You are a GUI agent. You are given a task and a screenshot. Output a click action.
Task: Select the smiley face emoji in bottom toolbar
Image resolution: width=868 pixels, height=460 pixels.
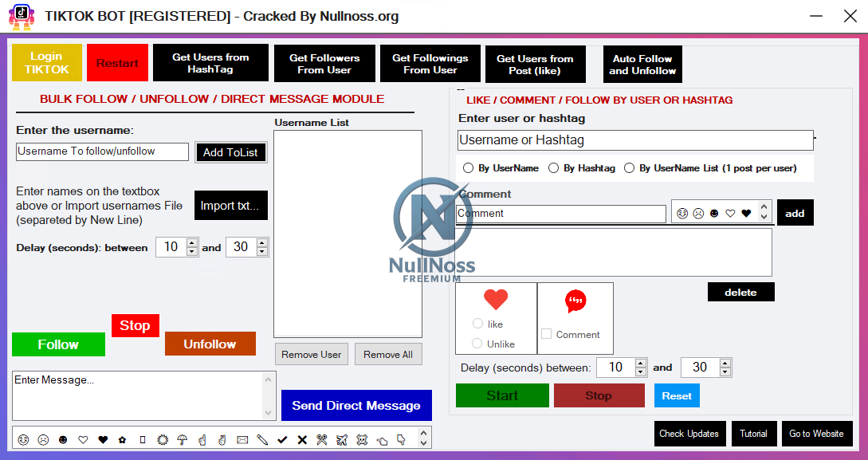[x=23, y=438]
